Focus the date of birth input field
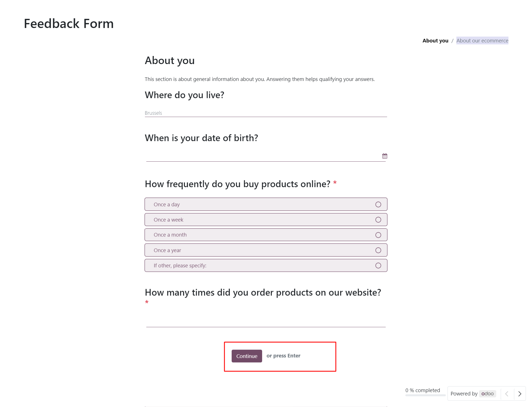This screenshot has width=532, height=407. 263,156
